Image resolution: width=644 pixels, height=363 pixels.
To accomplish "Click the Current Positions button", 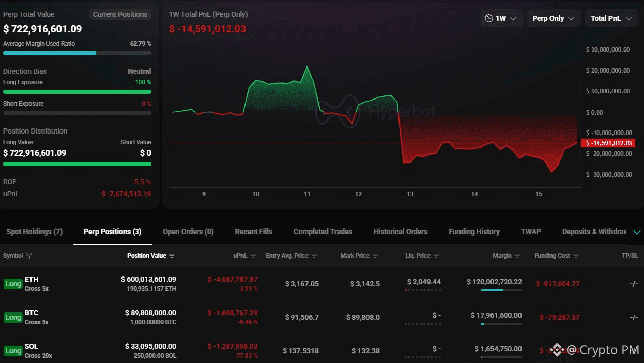I will tap(120, 14).
